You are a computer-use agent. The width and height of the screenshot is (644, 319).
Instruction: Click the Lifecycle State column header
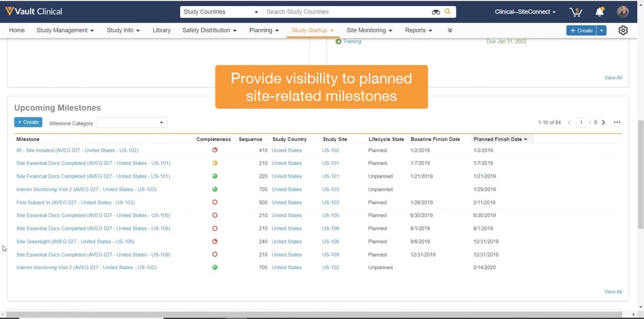[386, 139]
